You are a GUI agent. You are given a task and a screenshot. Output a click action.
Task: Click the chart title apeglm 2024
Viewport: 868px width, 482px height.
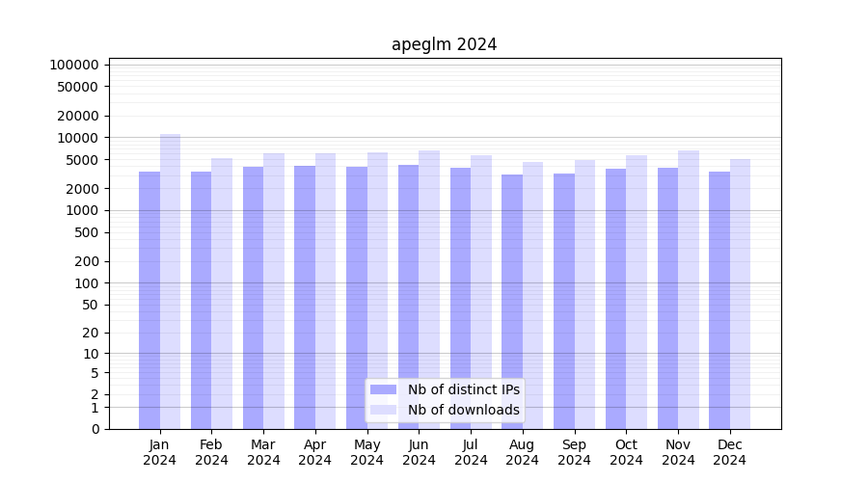coord(444,44)
